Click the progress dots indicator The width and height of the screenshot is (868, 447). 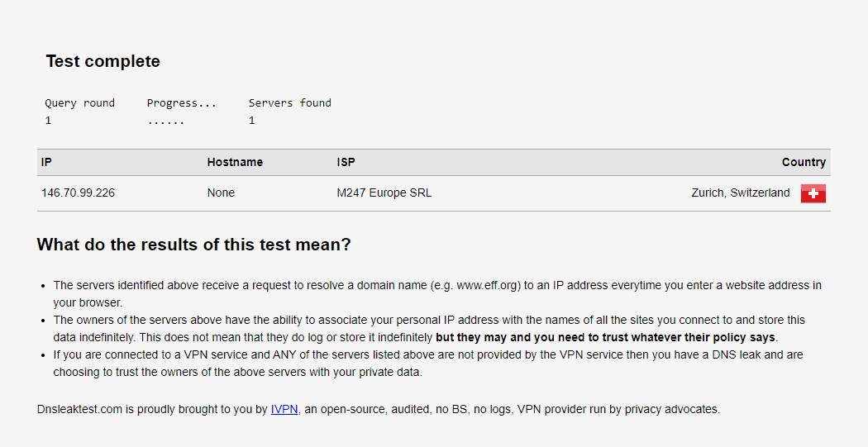point(165,121)
